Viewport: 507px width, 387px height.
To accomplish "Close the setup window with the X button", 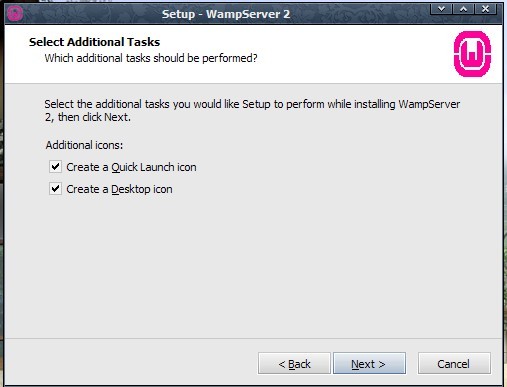I will (486, 9).
